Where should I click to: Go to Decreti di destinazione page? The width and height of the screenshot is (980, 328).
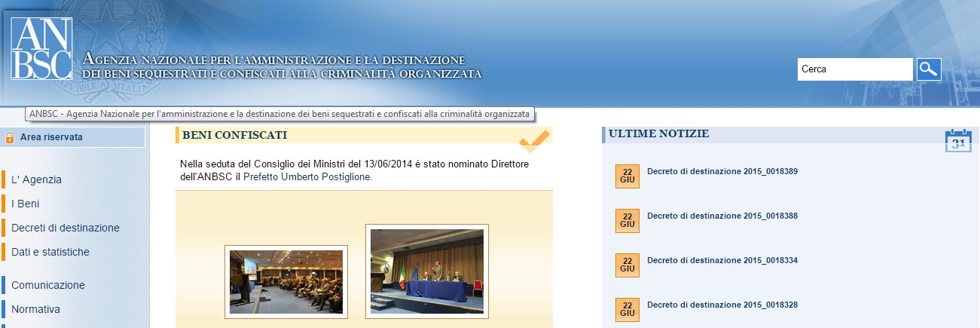pyautogui.click(x=65, y=228)
